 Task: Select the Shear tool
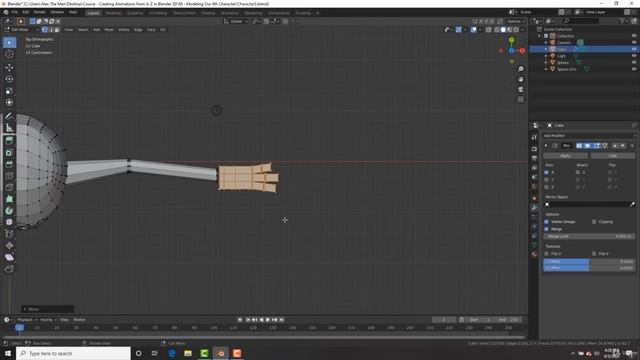click(9, 257)
